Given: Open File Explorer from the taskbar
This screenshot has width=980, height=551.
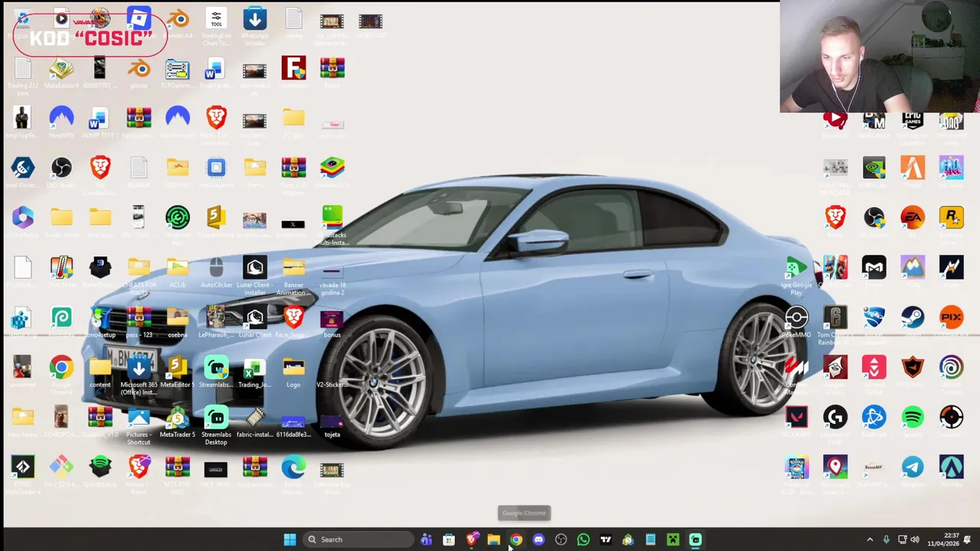Looking at the screenshot, I should coord(494,540).
